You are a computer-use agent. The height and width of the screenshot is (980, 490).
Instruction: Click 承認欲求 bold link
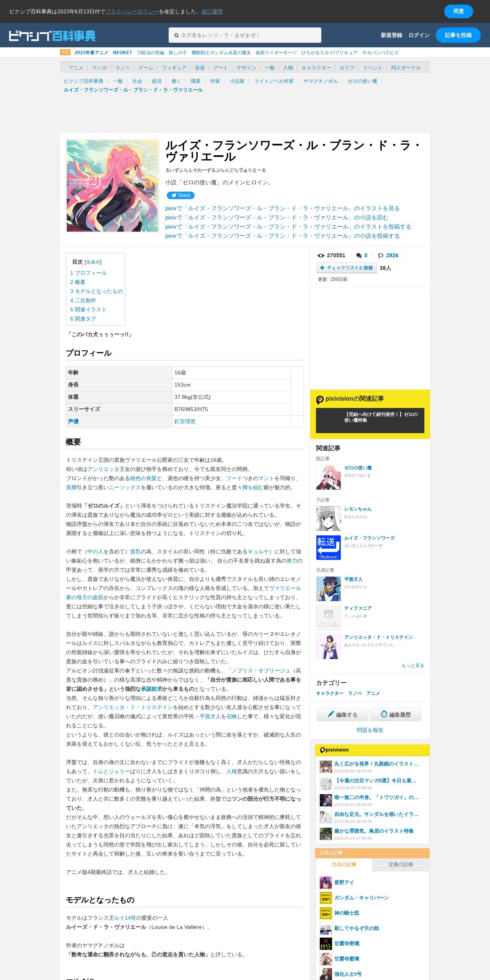(x=152, y=689)
